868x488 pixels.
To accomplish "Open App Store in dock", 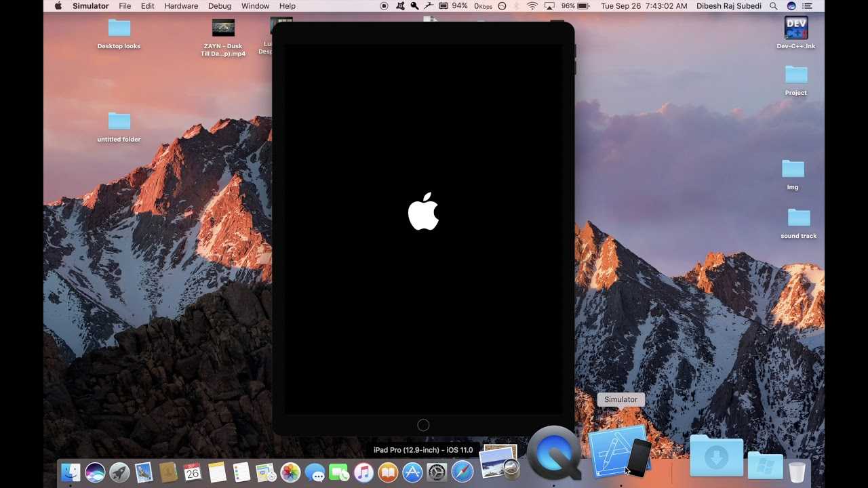I will coord(412,472).
